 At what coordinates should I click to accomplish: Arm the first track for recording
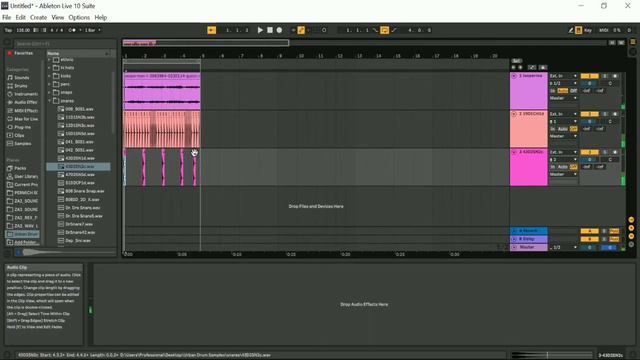(615, 76)
